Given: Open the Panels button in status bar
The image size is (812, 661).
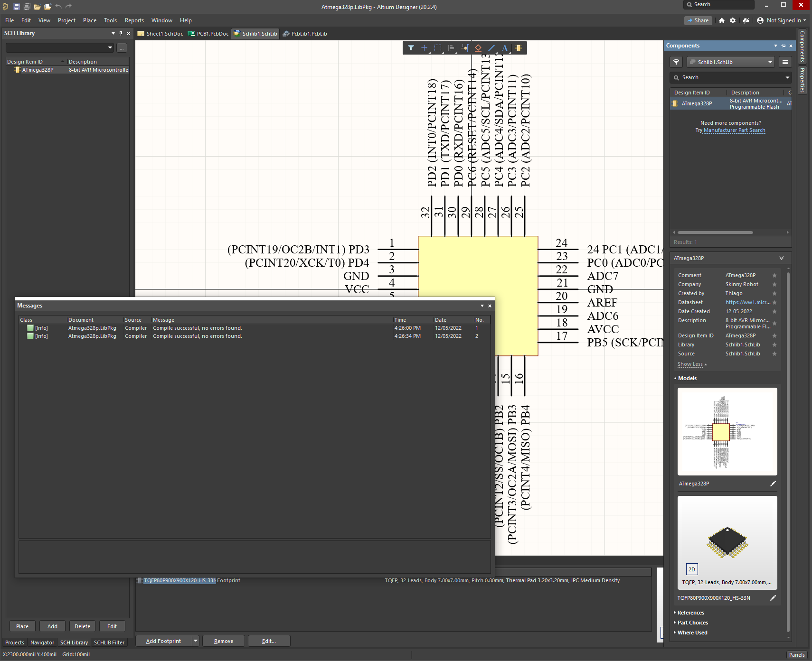Looking at the screenshot, I should (x=797, y=655).
